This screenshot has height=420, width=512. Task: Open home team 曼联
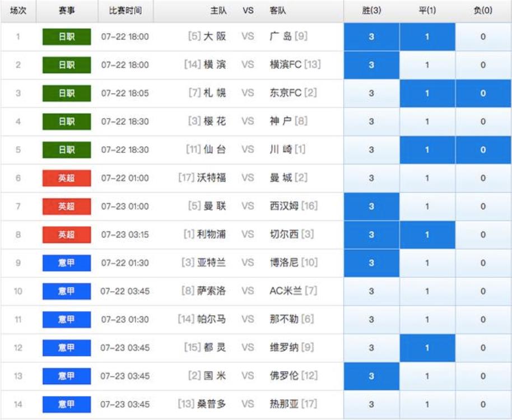(x=215, y=206)
